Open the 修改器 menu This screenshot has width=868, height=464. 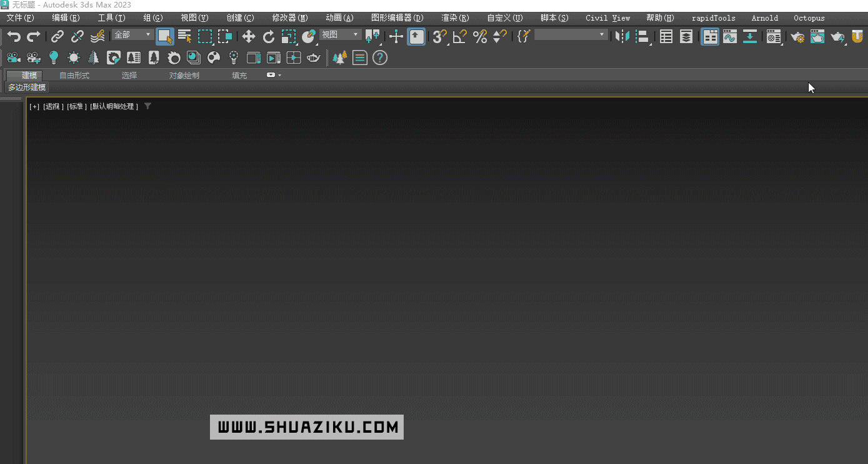pos(290,18)
